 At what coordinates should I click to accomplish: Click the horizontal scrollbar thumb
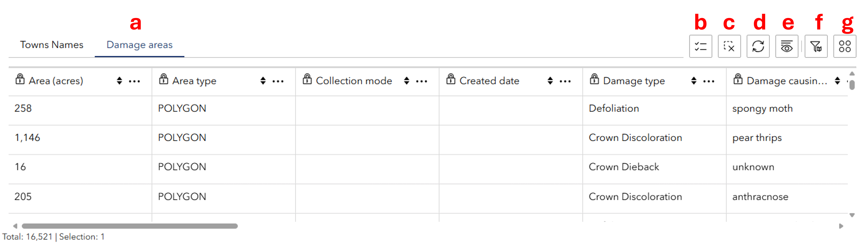[130, 226]
